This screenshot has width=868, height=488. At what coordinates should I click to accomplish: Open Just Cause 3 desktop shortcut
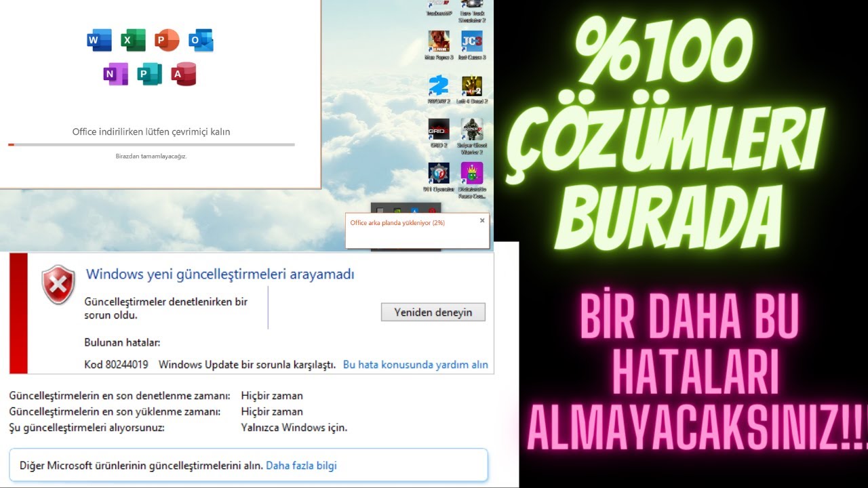coord(472,45)
